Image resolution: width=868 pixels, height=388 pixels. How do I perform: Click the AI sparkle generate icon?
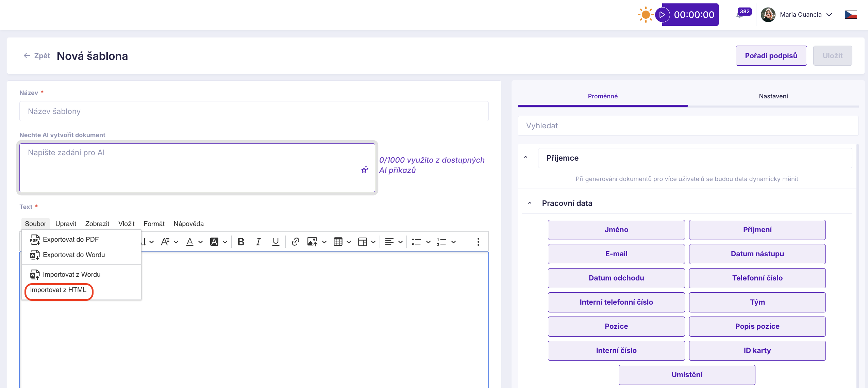365,169
